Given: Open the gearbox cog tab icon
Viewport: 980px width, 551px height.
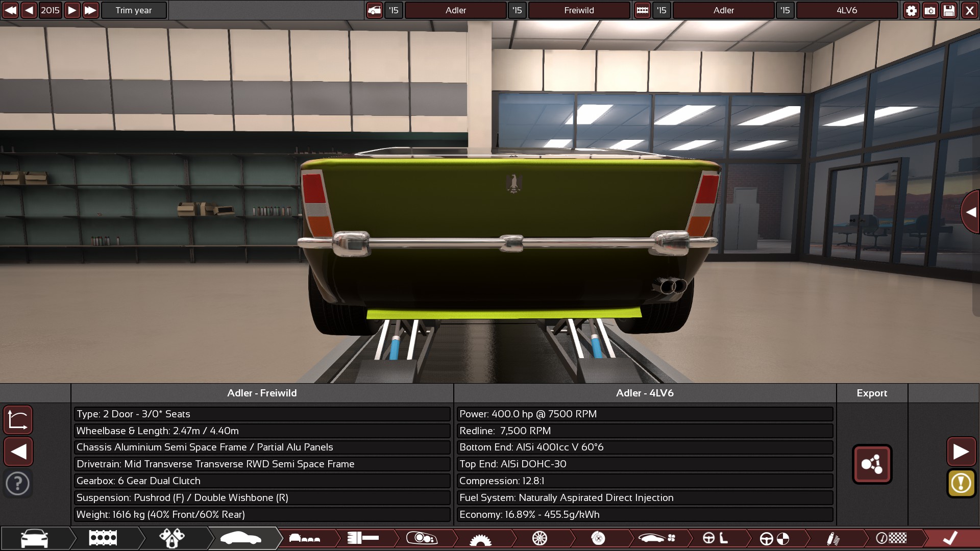Looking at the screenshot, I should [x=480, y=539].
